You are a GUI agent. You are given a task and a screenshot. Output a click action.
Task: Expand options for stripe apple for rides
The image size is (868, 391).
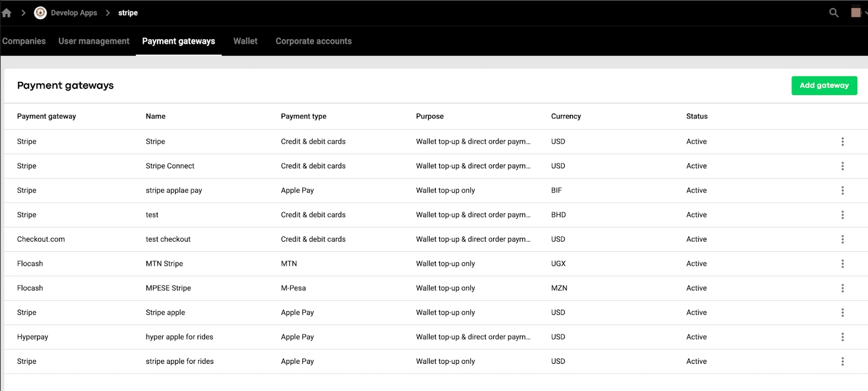coord(843,362)
